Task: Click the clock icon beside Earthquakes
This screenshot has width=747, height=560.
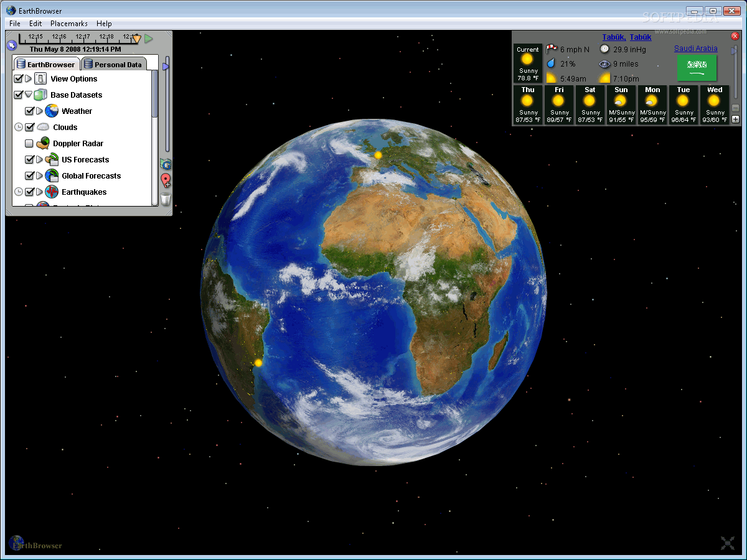Action: (19, 192)
